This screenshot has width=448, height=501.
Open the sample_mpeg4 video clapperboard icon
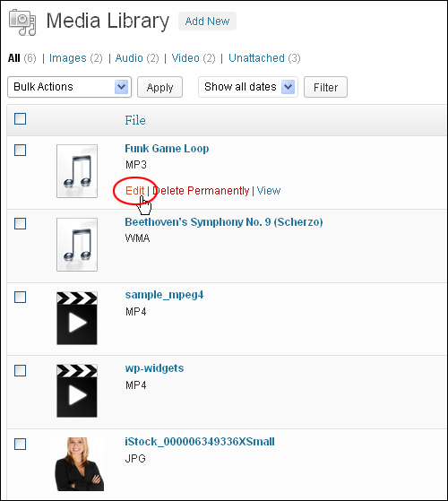click(x=77, y=318)
